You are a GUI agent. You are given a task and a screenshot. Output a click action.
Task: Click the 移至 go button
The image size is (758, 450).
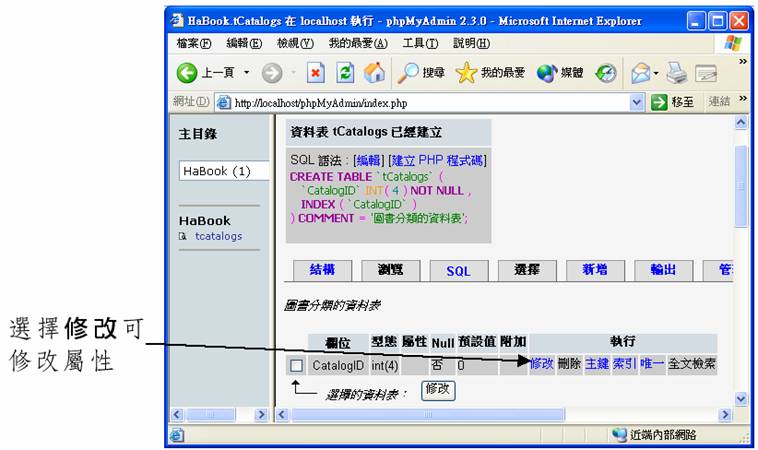click(672, 102)
